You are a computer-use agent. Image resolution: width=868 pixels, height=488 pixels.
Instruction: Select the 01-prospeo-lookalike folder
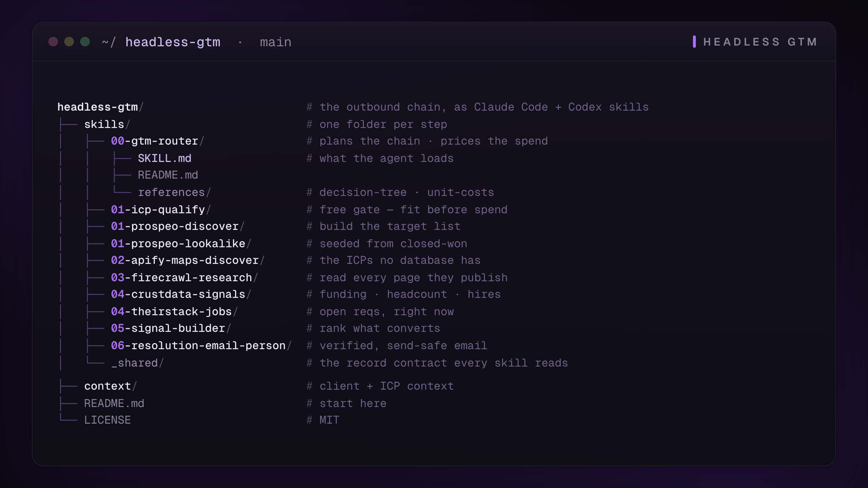[x=181, y=244]
